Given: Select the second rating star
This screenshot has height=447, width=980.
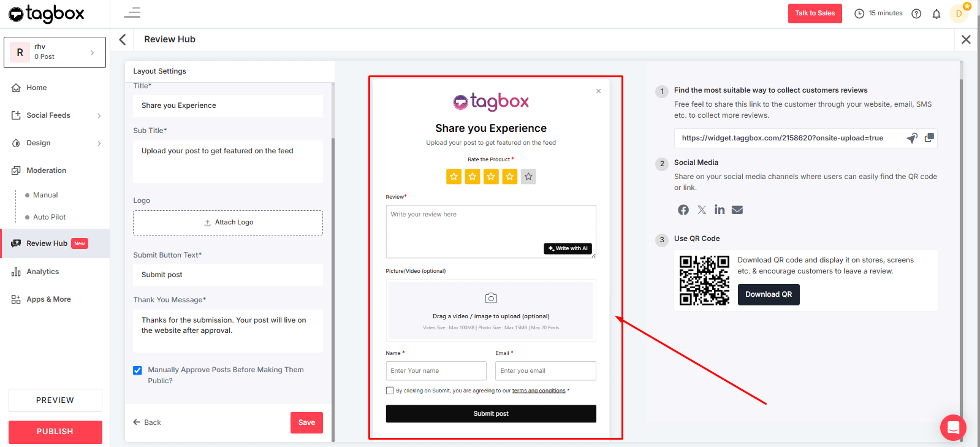Looking at the screenshot, I should coord(473,177).
